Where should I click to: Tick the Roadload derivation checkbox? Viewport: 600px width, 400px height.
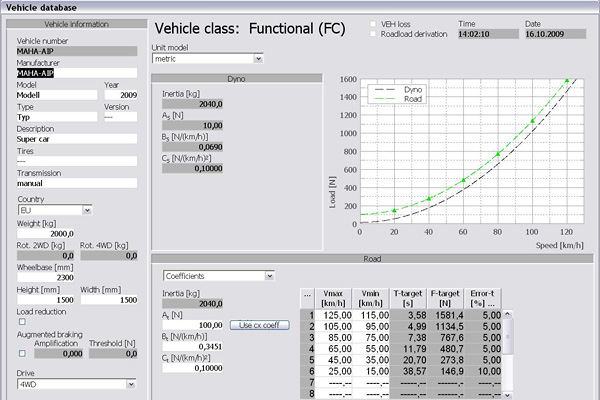373,33
